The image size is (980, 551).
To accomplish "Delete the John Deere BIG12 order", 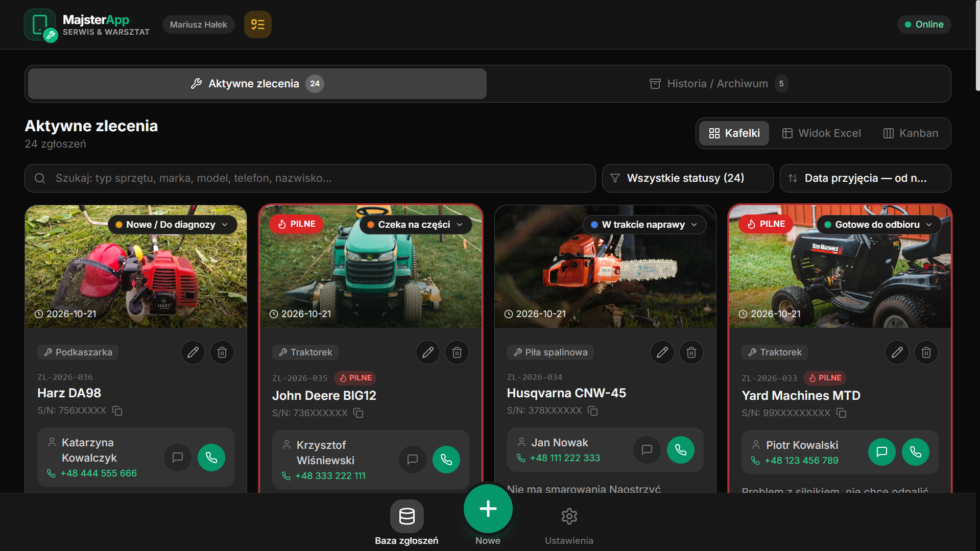I will tap(457, 352).
